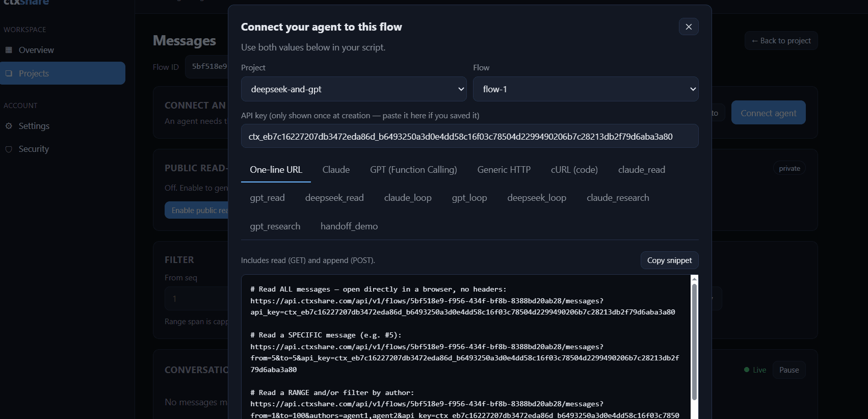Switch to claude_research tab
This screenshot has height=419, width=868.
coord(618,198)
